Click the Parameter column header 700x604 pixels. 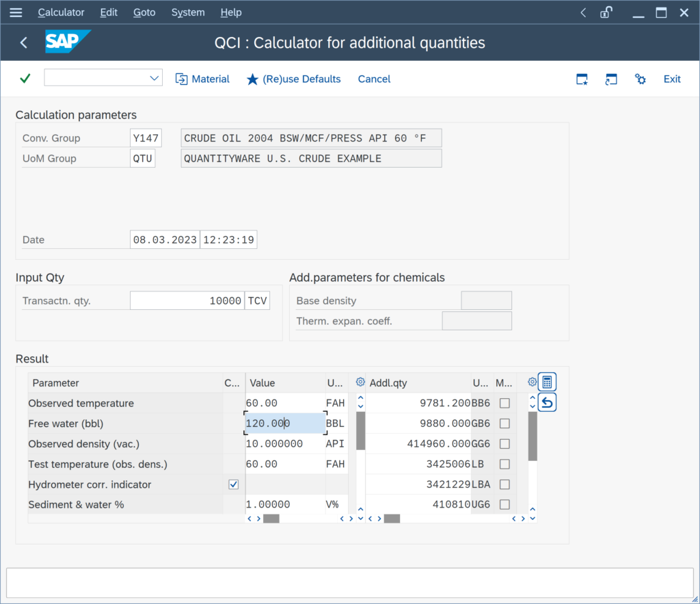tap(126, 383)
